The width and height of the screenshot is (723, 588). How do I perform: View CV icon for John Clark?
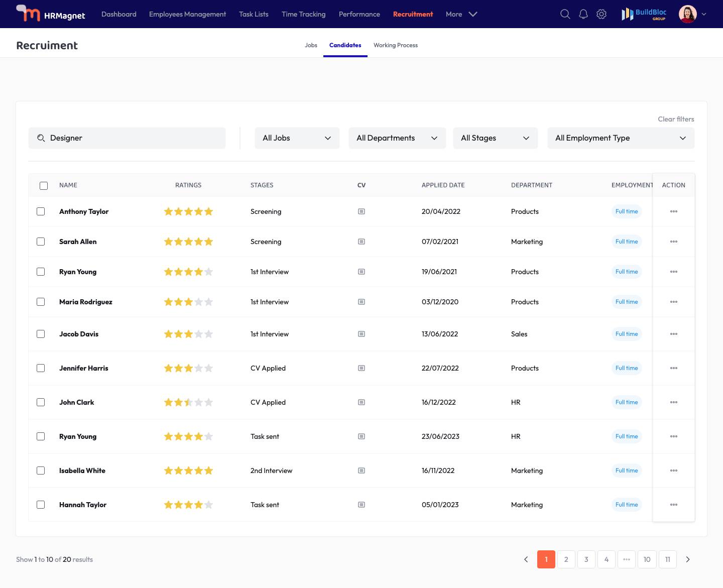[361, 402]
